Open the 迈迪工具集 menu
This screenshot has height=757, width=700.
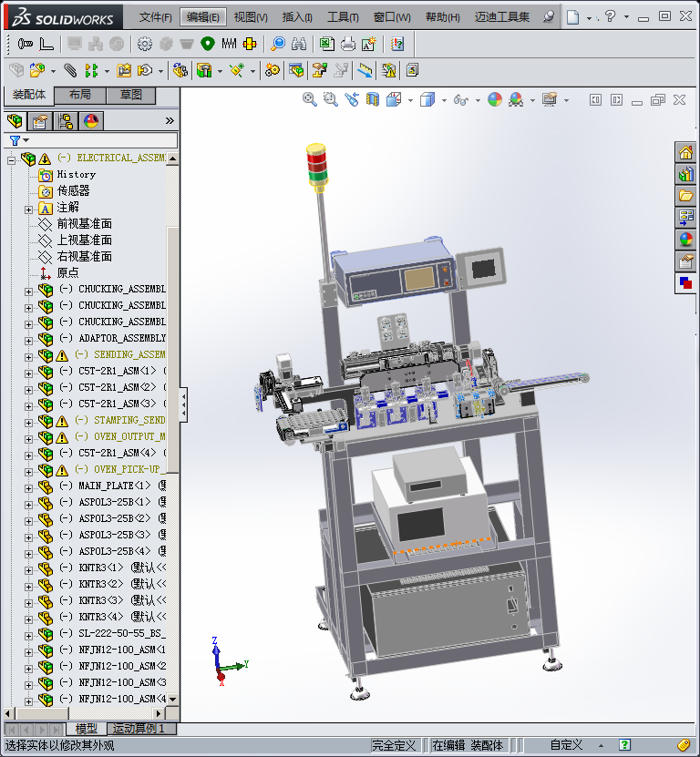[x=502, y=17]
